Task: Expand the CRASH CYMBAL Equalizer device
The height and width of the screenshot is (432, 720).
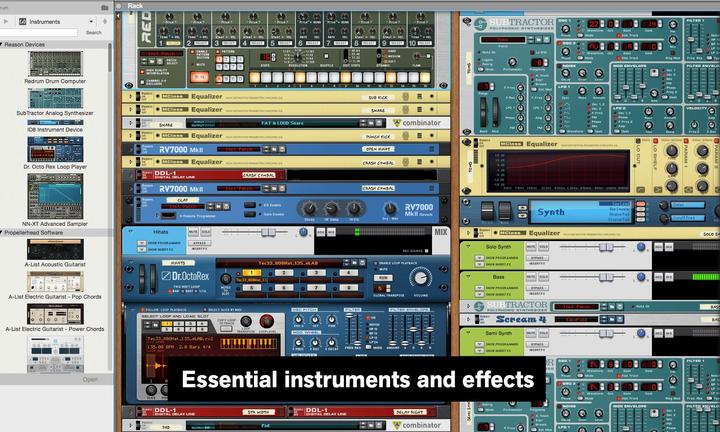Action: point(130,162)
